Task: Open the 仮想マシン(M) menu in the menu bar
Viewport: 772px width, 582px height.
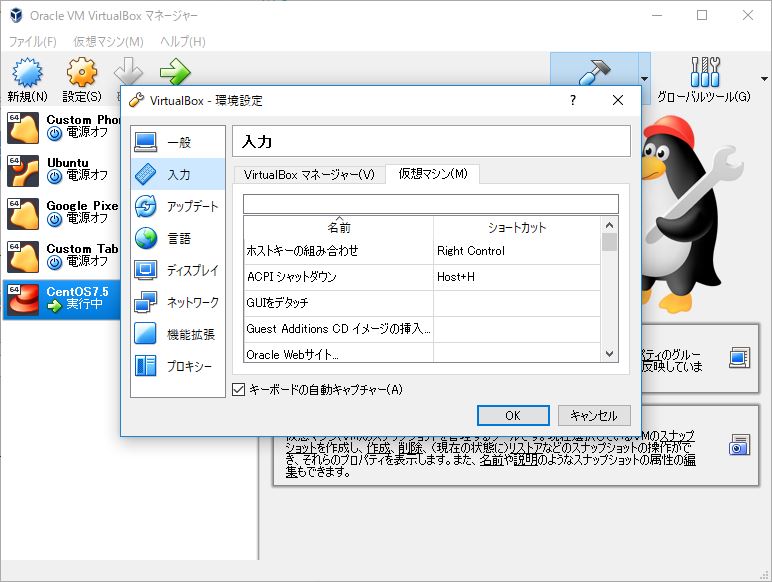Action: point(108,42)
